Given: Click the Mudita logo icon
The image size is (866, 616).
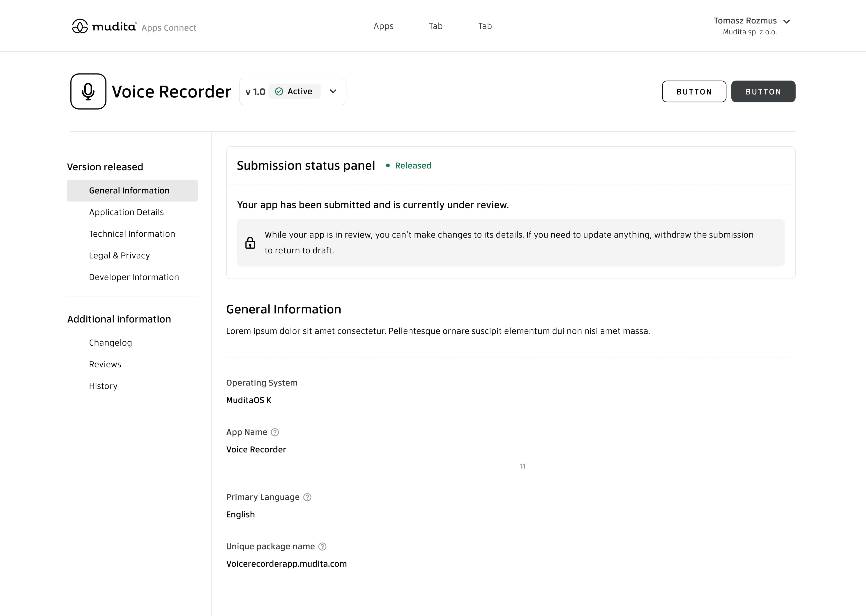Looking at the screenshot, I should (80, 26).
